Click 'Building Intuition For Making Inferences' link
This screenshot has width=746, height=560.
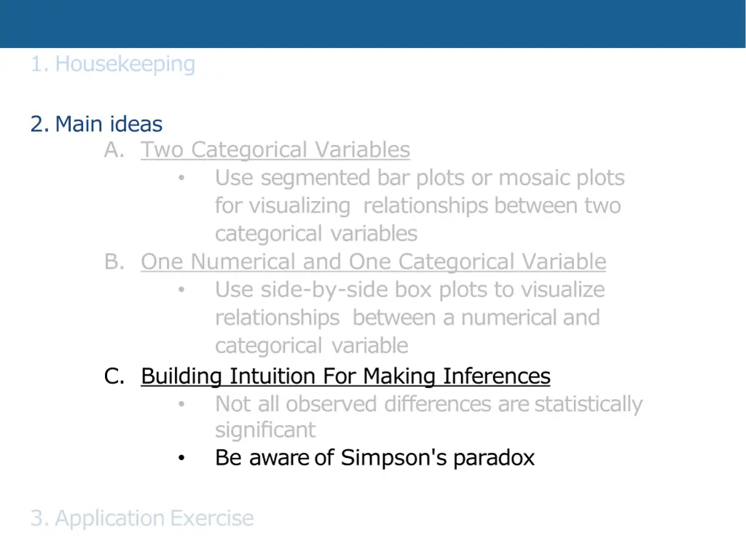(x=346, y=376)
